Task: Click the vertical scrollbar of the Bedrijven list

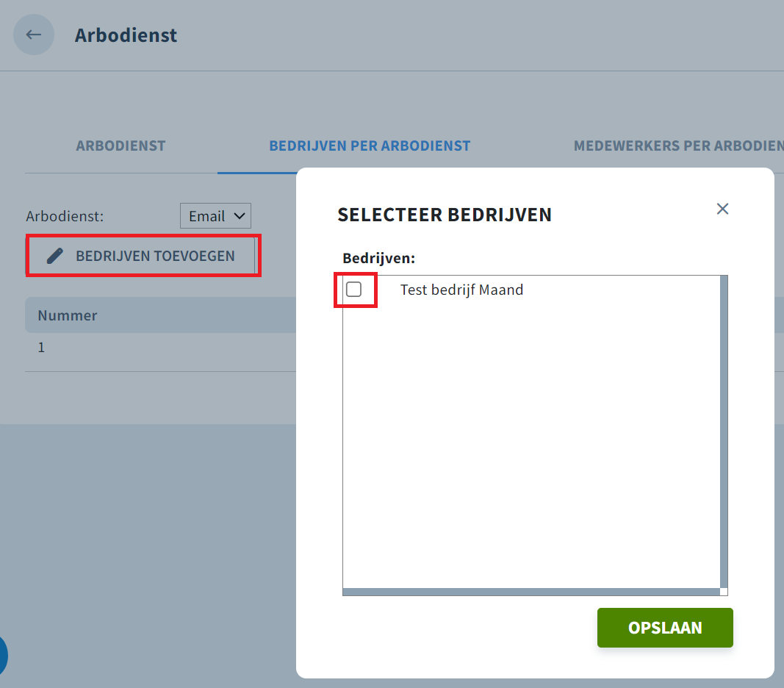Action: pyautogui.click(x=724, y=431)
